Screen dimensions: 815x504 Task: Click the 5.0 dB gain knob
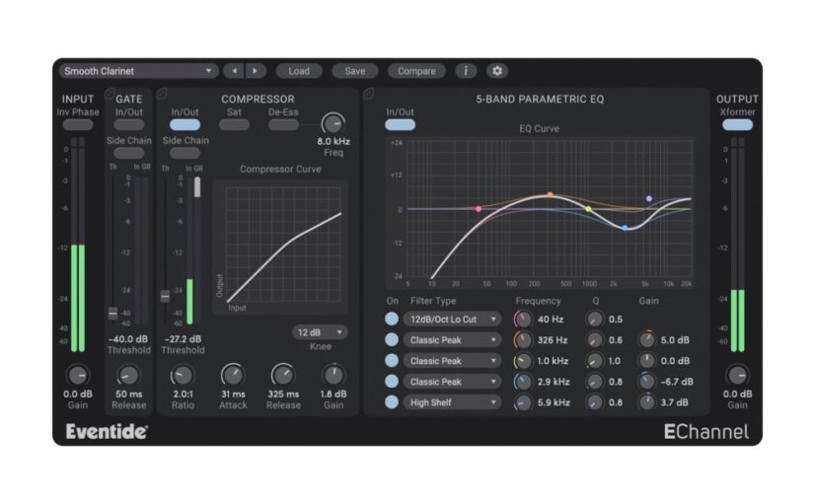tap(647, 340)
